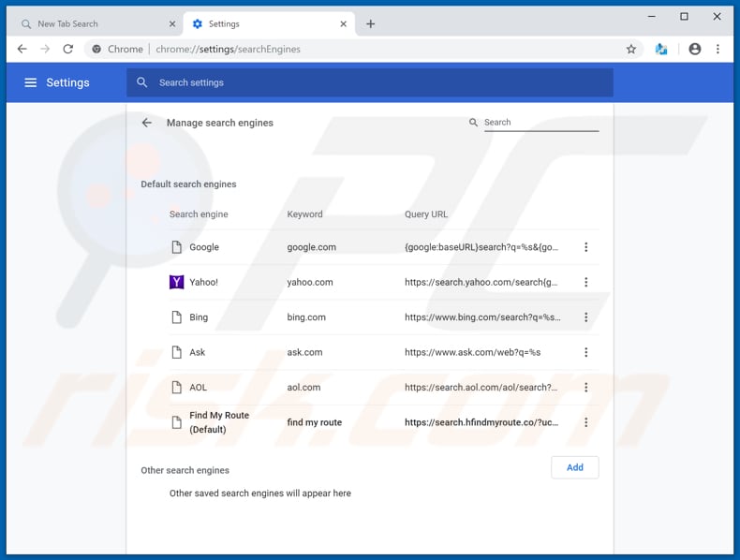Click the 'find my route' keyword
The width and height of the screenshot is (740, 560).
tap(315, 422)
